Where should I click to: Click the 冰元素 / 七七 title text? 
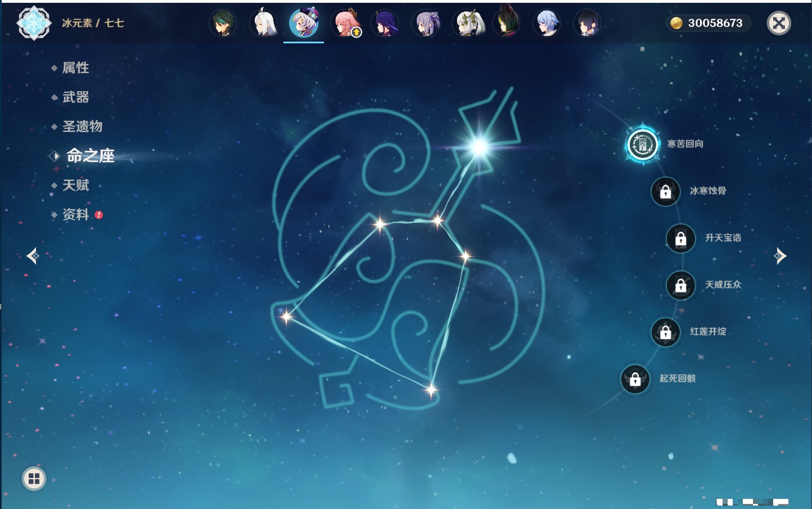93,23
